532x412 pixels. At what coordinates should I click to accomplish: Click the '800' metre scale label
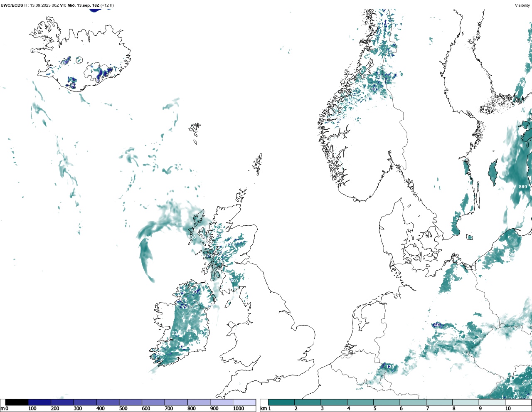[191, 409]
